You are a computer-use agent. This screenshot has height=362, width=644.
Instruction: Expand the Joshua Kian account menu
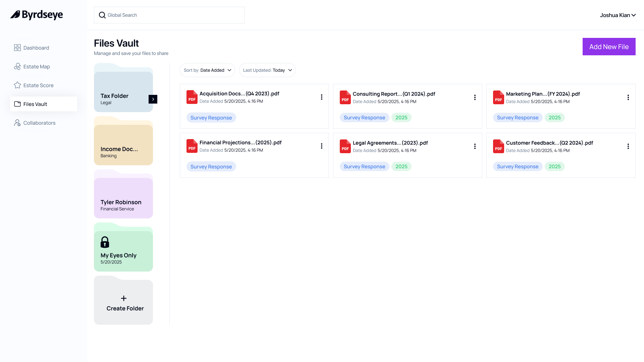pyautogui.click(x=618, y=15)
